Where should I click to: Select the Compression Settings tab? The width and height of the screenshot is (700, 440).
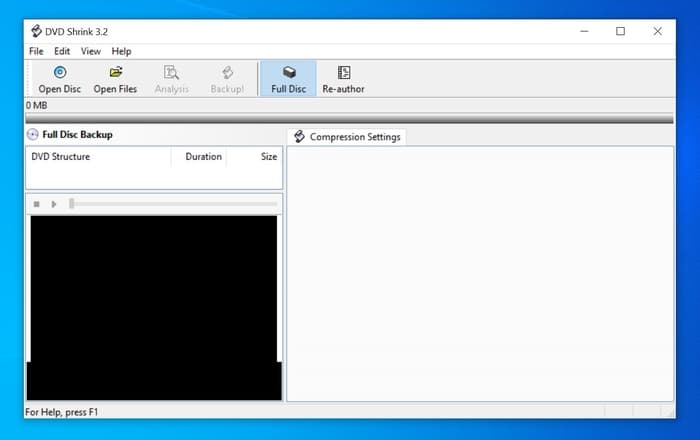click(347, 137)
